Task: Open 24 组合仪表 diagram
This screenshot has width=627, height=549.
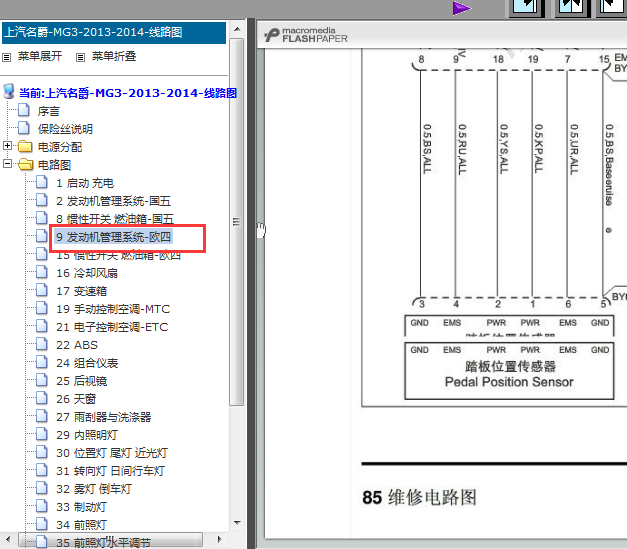Action: 87,363
